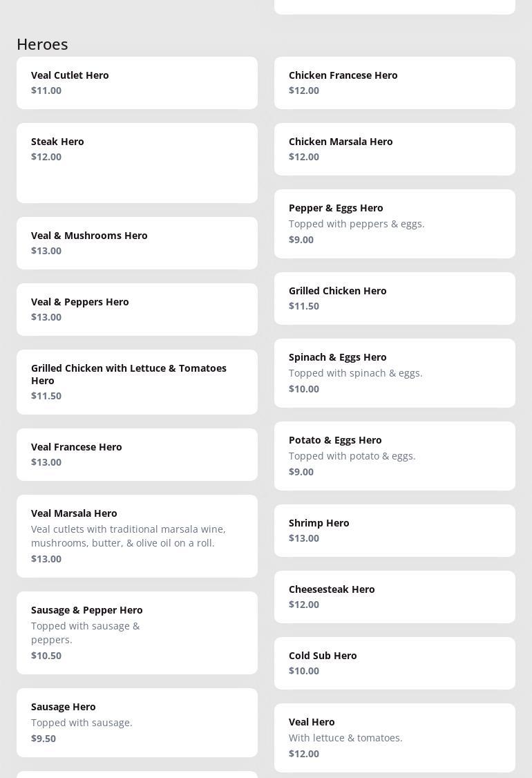The height and width of the screenshot is (778, 532).
Task: Select Grilled Chicken with Lettuce & Tomatoes Hero
Action: [137, 382]
